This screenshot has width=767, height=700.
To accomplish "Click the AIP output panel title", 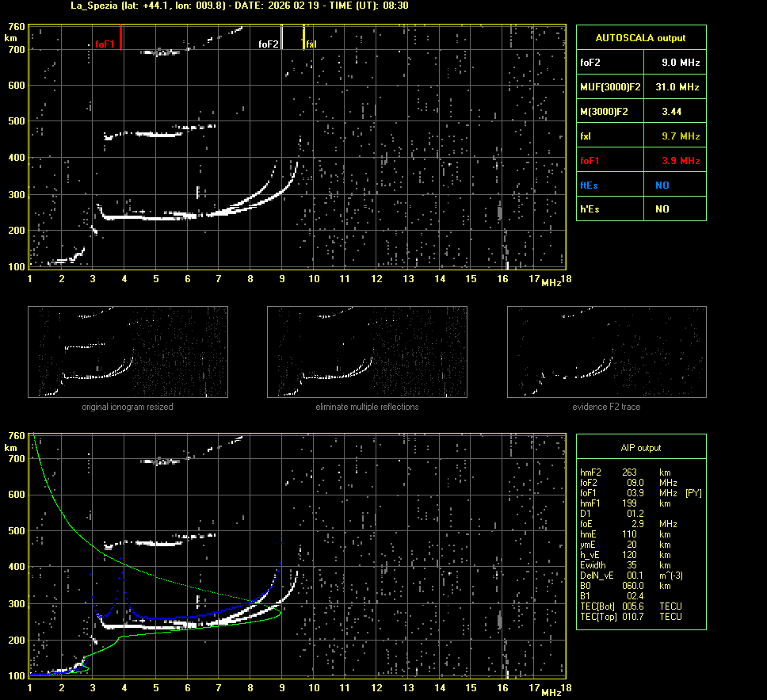I will (x=640, y=448).
